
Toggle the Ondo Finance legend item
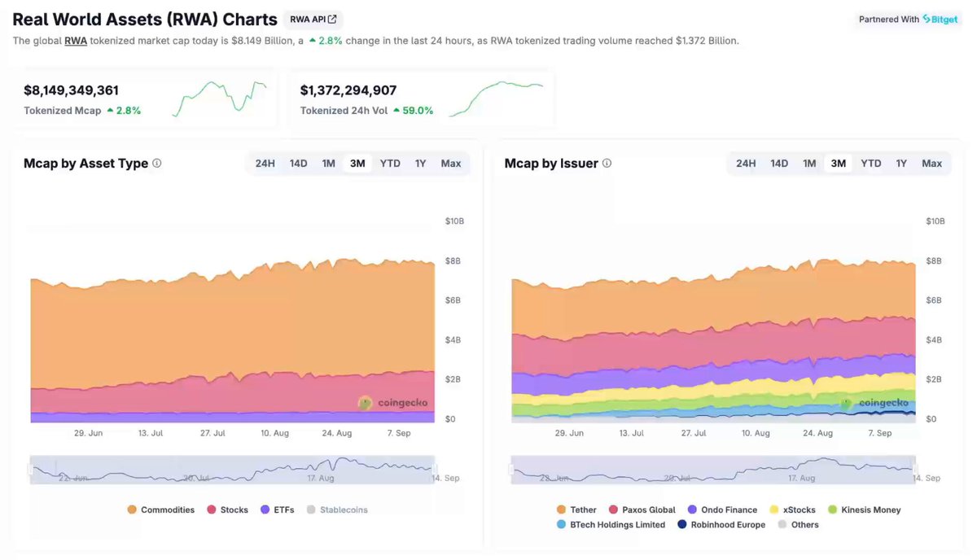coord(722,510)
